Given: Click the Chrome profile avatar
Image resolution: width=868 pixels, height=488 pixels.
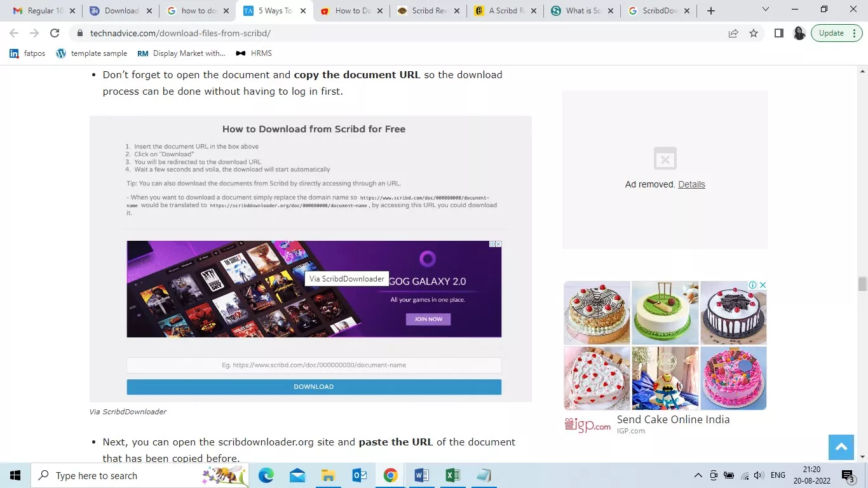Looking at the screenshot, I should point(799,33).
